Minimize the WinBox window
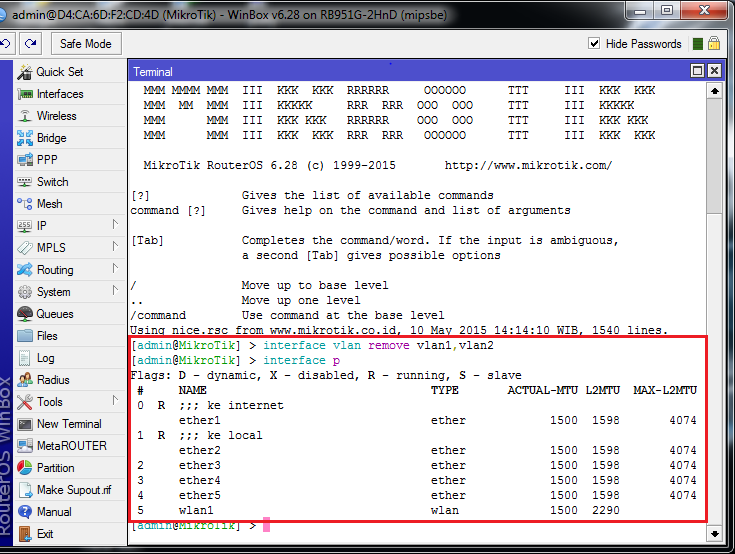This screenshot has height=554, width=735. [x=640, y=11]
